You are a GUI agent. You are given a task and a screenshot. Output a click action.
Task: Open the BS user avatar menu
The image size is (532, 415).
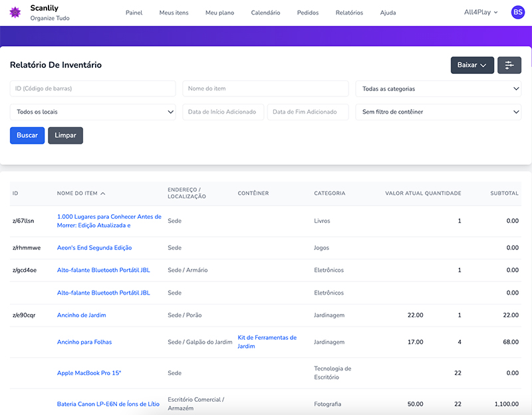[x=518, y=13]
